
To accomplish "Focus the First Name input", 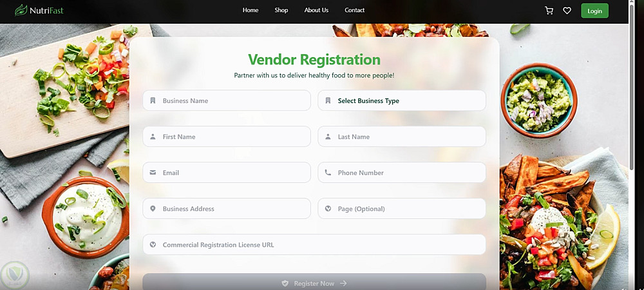I will (x=227, y=137).
